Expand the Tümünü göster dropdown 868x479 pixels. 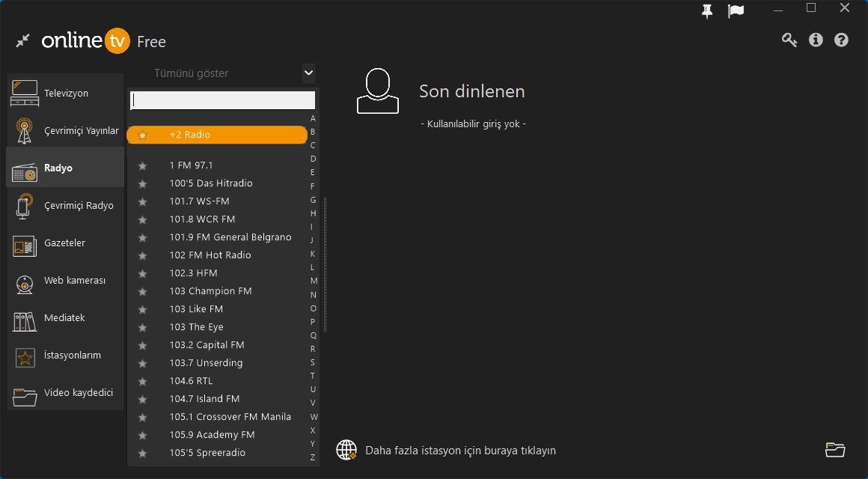point(309,73)
